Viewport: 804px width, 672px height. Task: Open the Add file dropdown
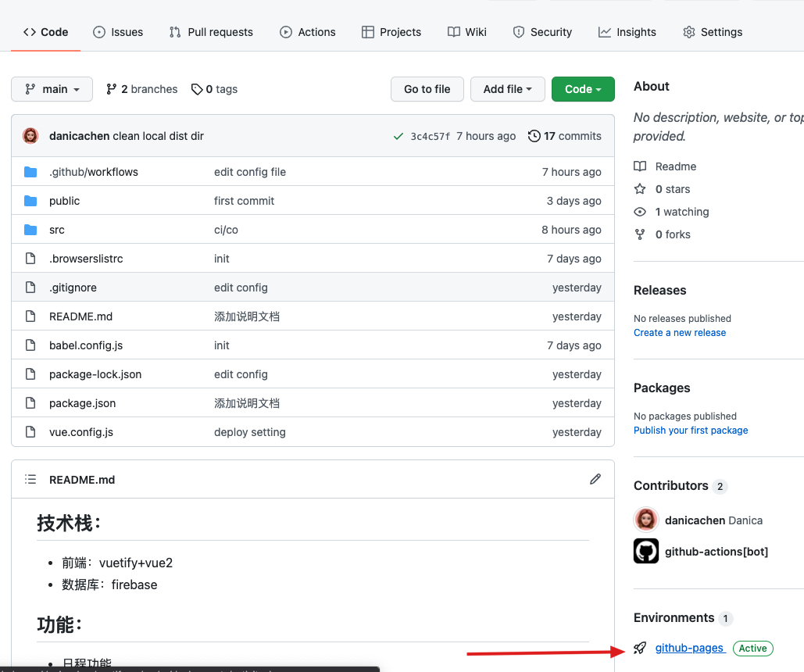click(x=507, y=89)
